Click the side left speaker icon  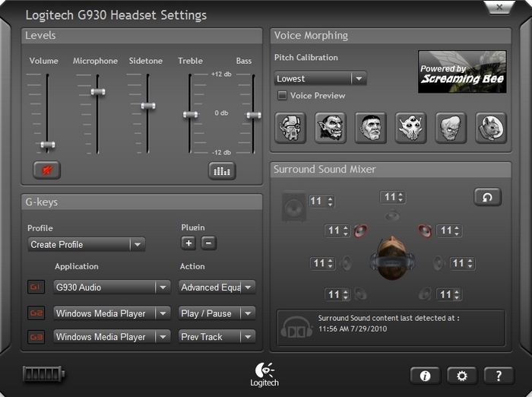346,263
